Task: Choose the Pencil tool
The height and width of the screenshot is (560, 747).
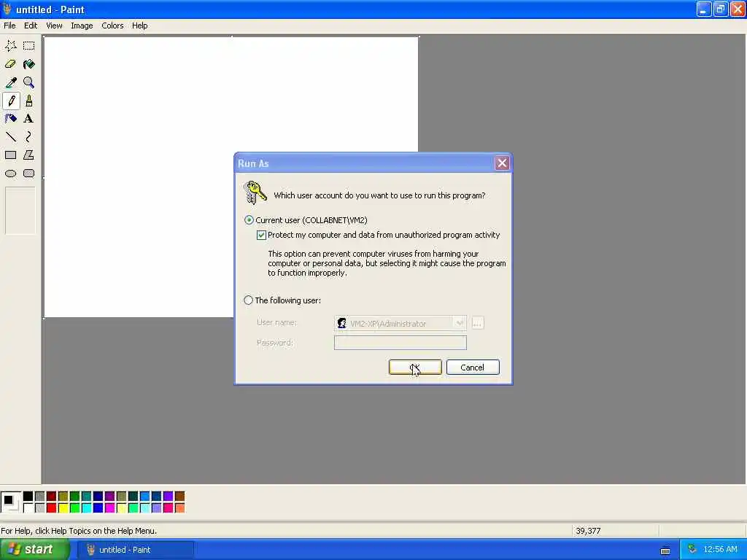Action: [x=10, y=101]
